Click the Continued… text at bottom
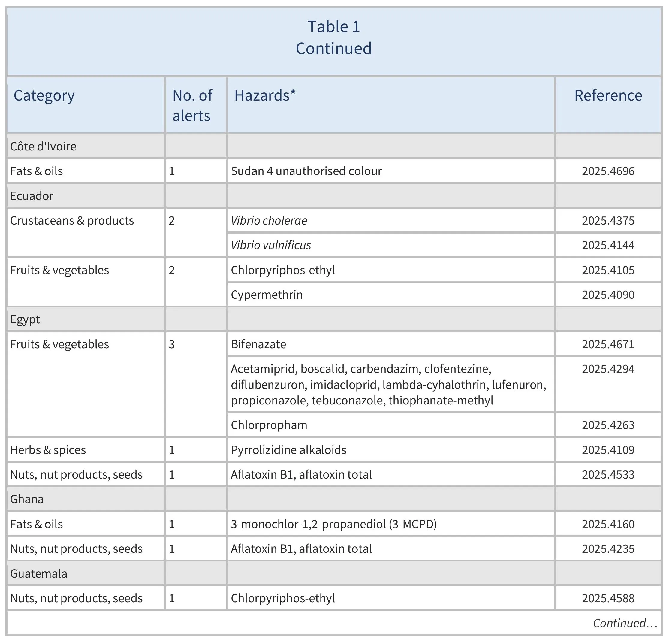669x644 pixels. pyautogui.click(x=625, y=623)
